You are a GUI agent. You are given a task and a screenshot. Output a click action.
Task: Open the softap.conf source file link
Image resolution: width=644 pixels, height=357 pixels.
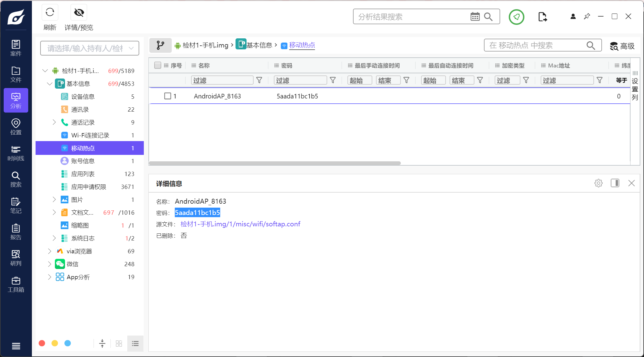pyautogui.click(x=240, y=224)
